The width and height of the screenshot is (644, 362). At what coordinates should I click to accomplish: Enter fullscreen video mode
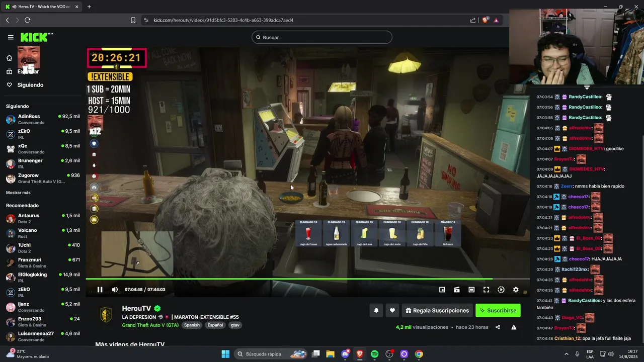(486, 290)
